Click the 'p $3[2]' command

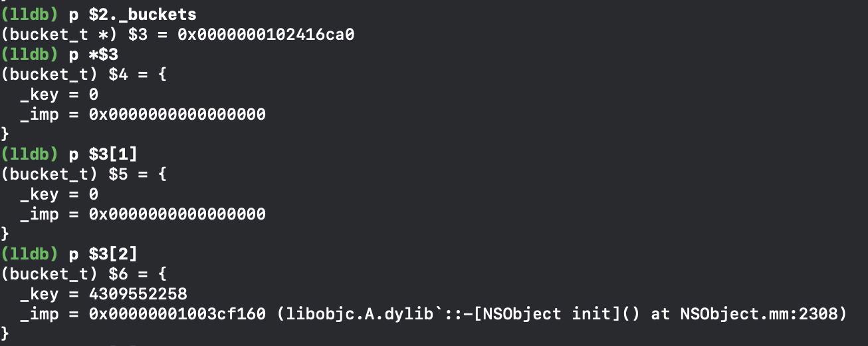pos(103,254)
